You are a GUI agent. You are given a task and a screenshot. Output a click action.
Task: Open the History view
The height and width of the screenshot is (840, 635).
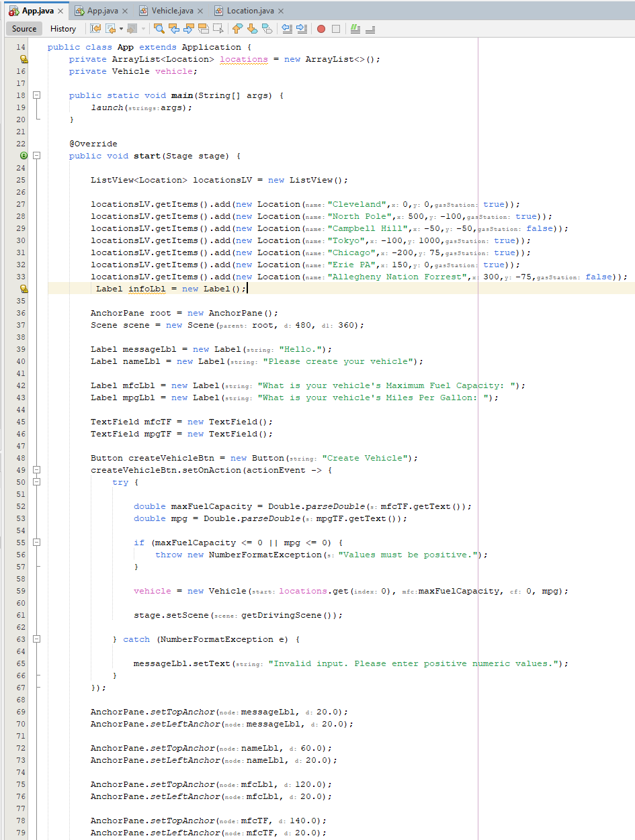pos(62,28)
